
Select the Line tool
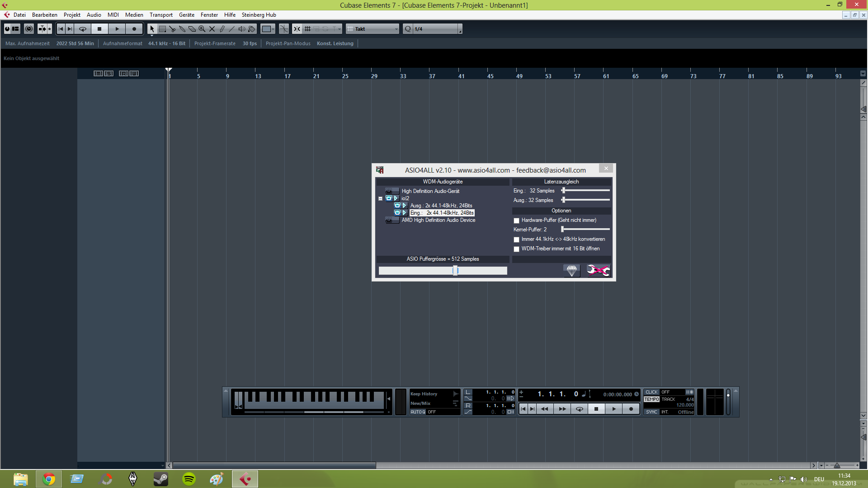click(232, 29)
